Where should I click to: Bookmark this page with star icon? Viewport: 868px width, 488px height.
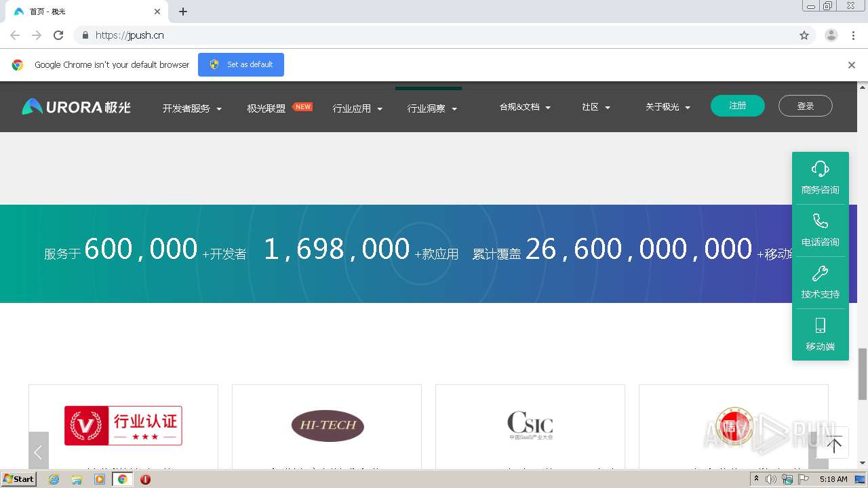[804, 35]
